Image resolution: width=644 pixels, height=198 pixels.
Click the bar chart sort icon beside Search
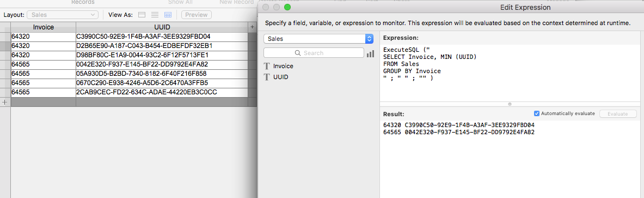[x=370, y=53]
